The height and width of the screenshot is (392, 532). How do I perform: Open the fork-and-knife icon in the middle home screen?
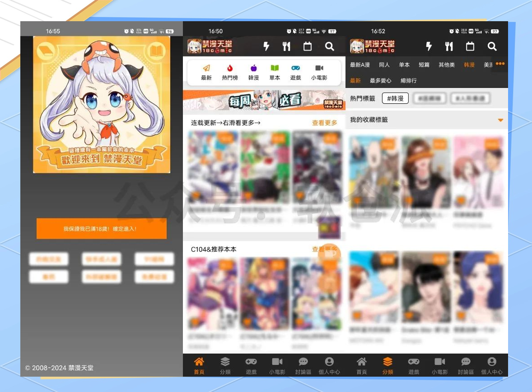(286, 46)
